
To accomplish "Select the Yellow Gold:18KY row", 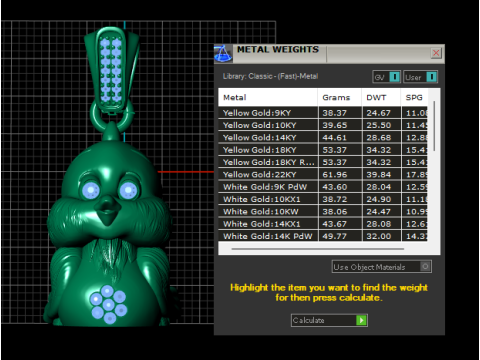I will tap(323, 150).
